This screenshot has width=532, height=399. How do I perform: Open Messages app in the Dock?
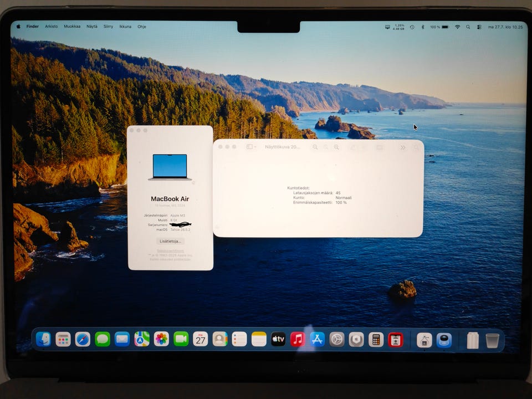(x=103, y=339)
